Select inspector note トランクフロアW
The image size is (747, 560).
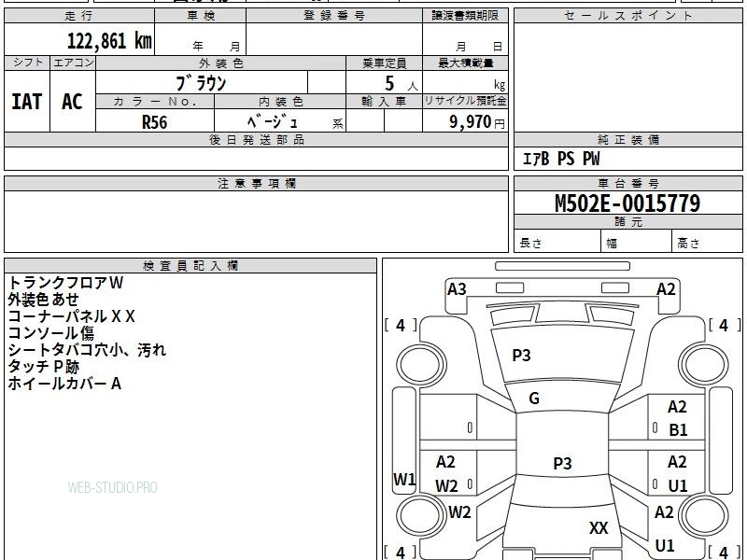(x=65, y=283)
